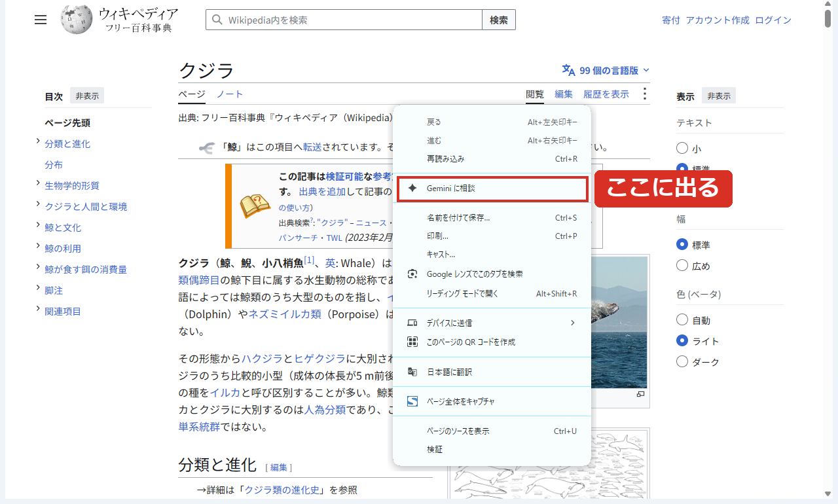
Task: Click the 検索 button
Action: tap(499, 20)
